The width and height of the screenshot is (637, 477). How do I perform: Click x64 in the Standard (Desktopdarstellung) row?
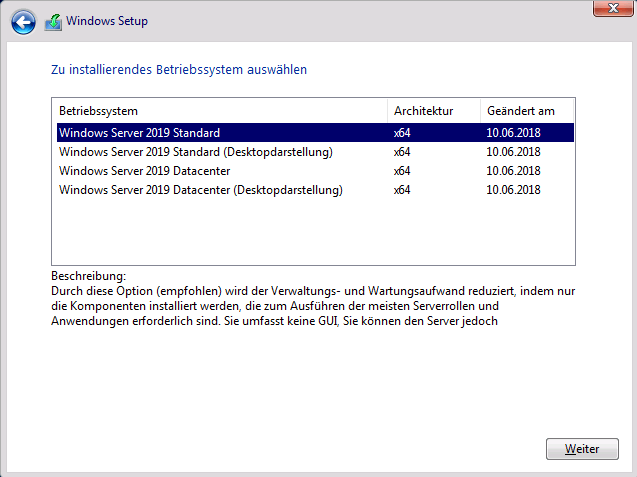point(402,152)
